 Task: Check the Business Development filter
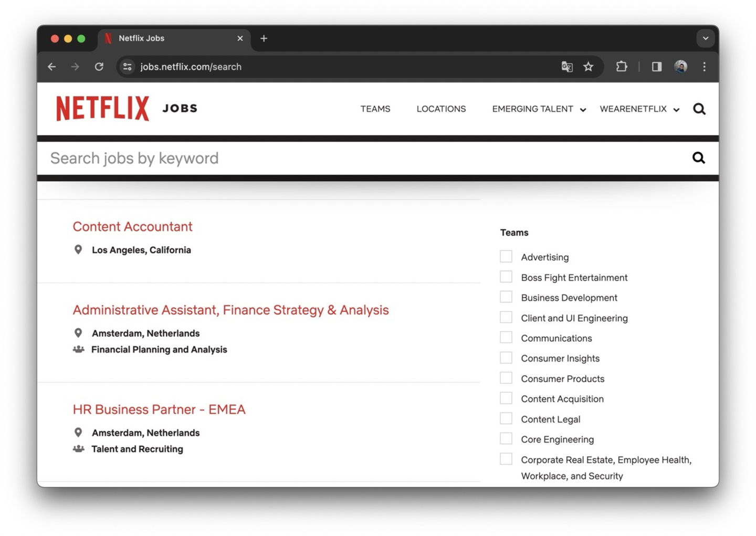506,297
